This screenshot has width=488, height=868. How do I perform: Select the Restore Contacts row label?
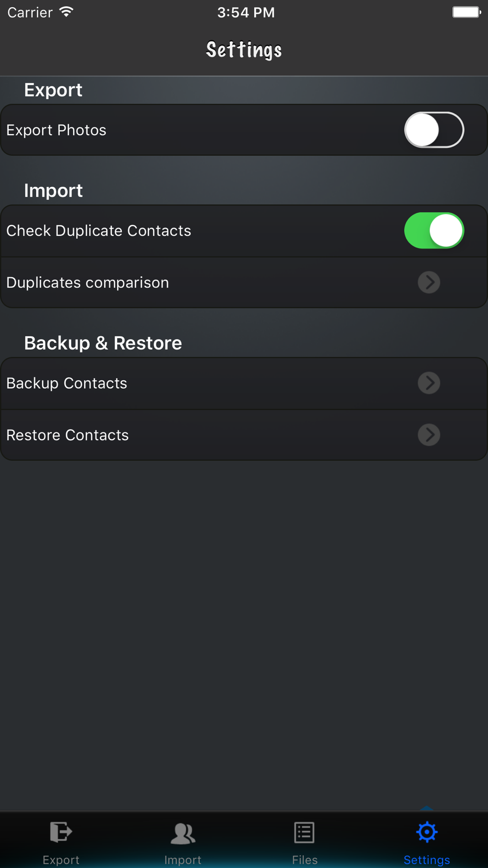pyautogui.click(x=67, y=435)
